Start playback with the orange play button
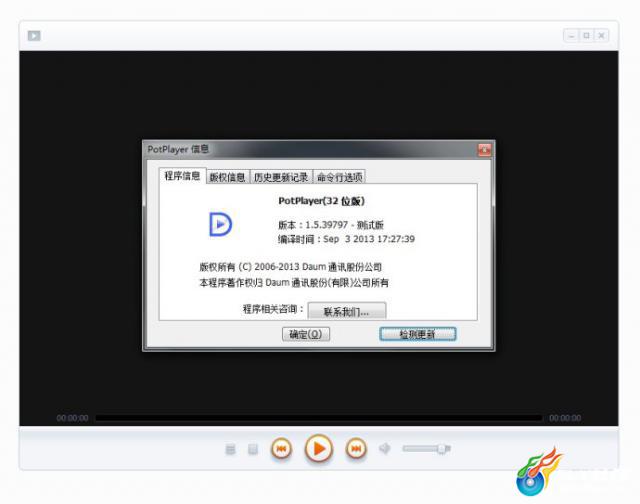 click(319, 448)
